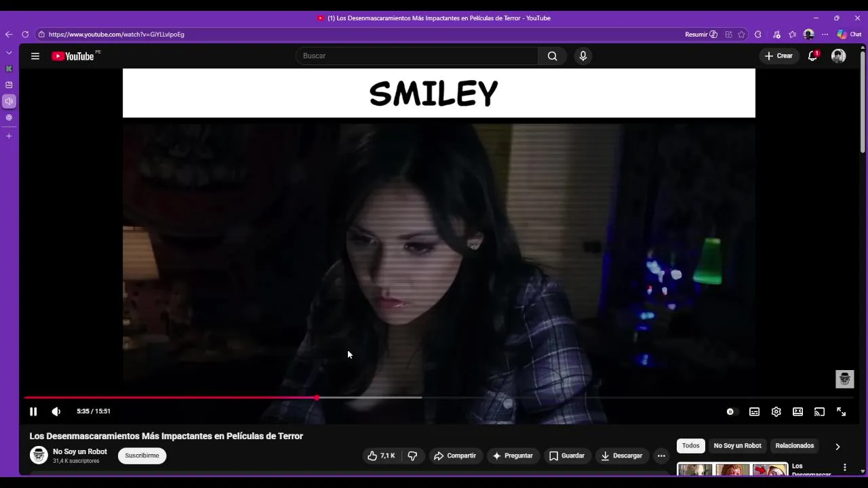
Task: Click the Suscribirme button
Action: coord(142,455)
